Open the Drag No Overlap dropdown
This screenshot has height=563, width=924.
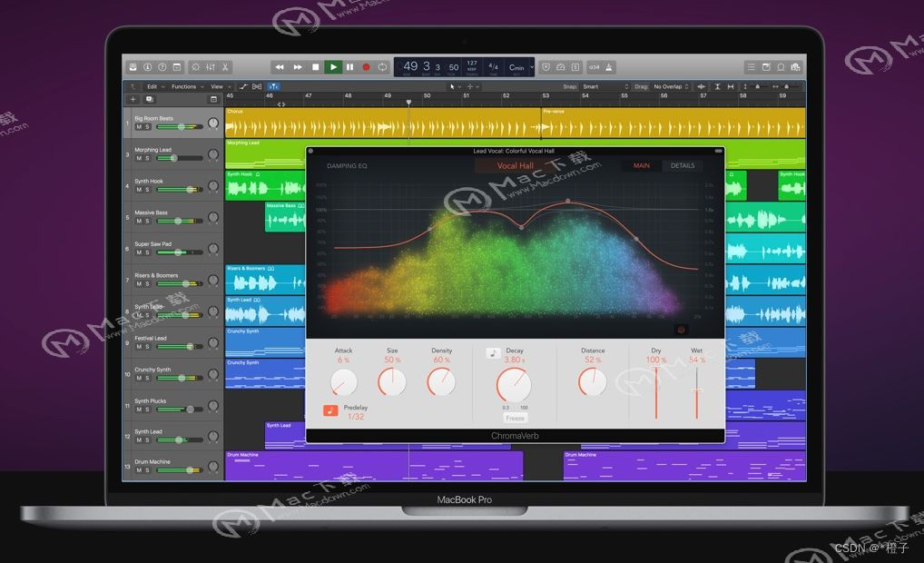(671, 86)
